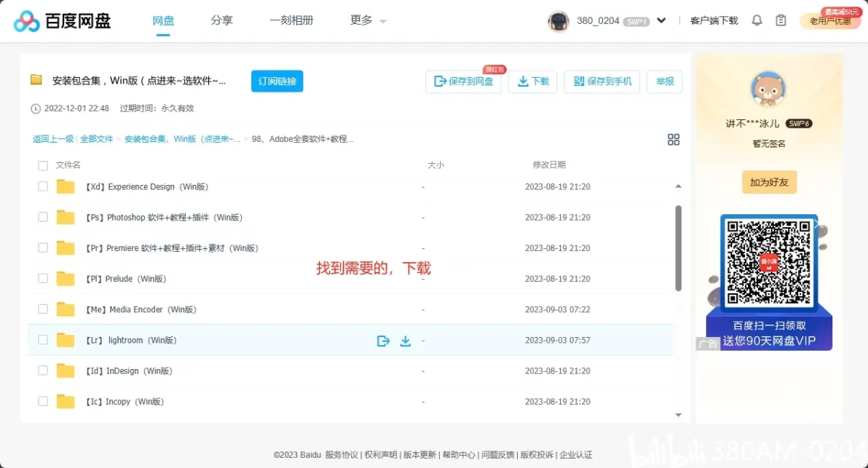This screenshot has width=868, height=468.
Task: Click save-to-netdisk icon in Lr lightroom row
Action: (x=383, y=341)
